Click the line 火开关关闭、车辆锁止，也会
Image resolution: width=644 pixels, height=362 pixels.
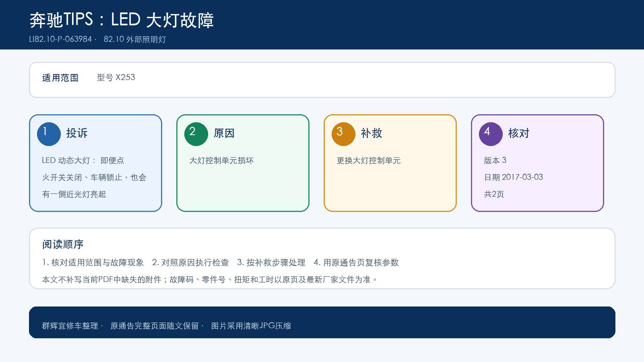point(94,177)
